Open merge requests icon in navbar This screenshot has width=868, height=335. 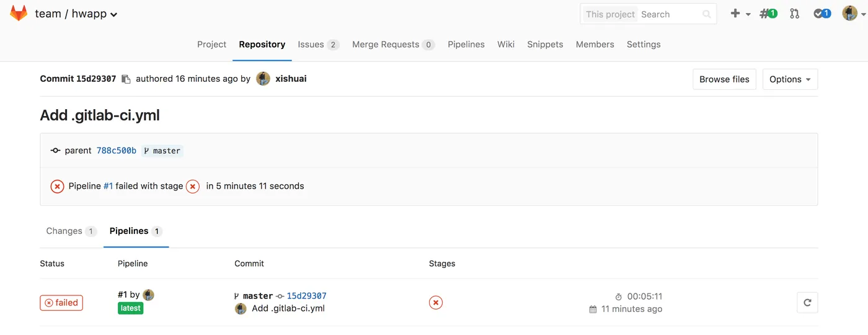pos(795,14)
